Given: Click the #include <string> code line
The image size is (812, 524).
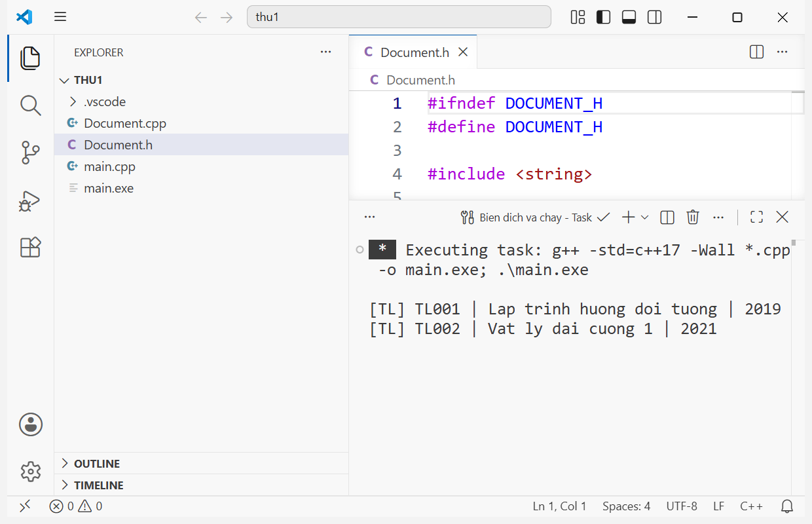Looking at the screenshot, I should point(510,174).
